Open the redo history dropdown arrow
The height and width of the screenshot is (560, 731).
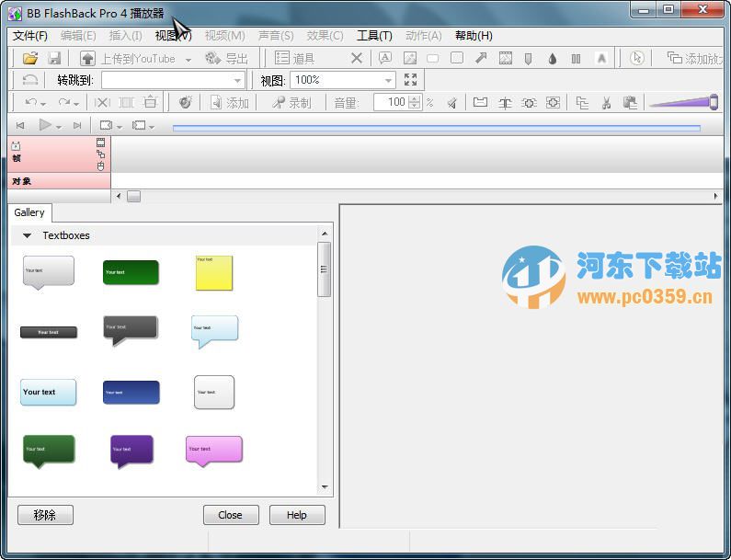[76, 104]
